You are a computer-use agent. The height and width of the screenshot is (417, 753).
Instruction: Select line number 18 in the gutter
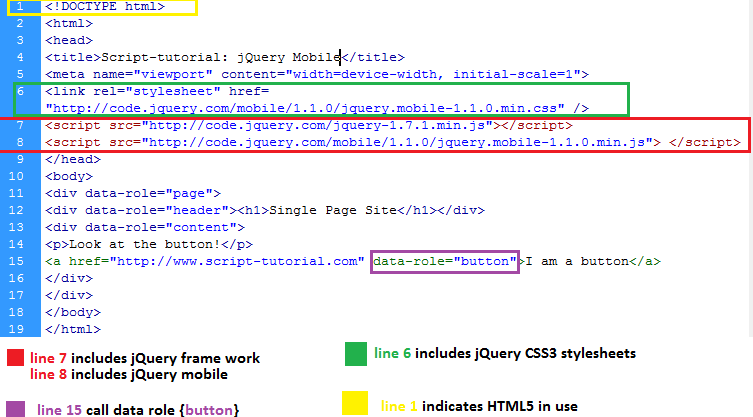pyautogui.click(x=16, y=312)
